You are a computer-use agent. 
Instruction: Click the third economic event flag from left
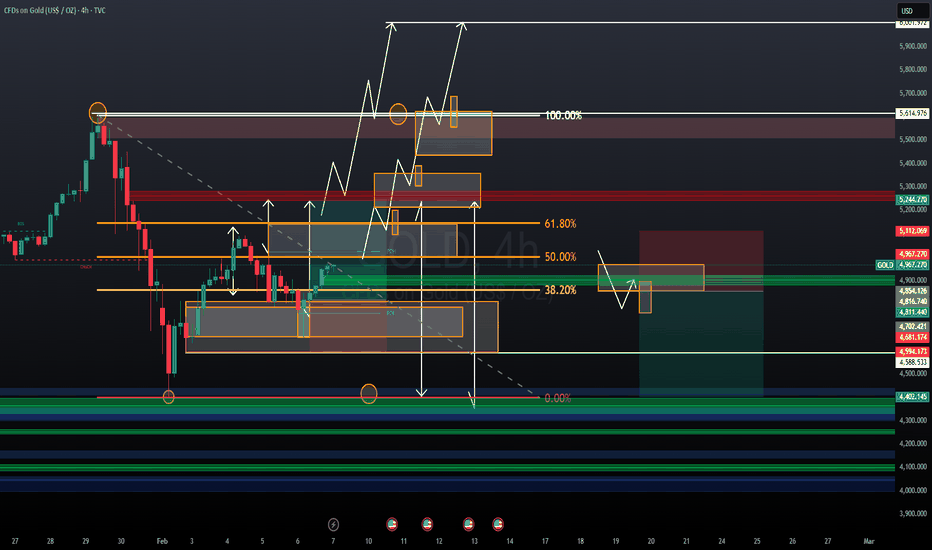pos(468,523)
